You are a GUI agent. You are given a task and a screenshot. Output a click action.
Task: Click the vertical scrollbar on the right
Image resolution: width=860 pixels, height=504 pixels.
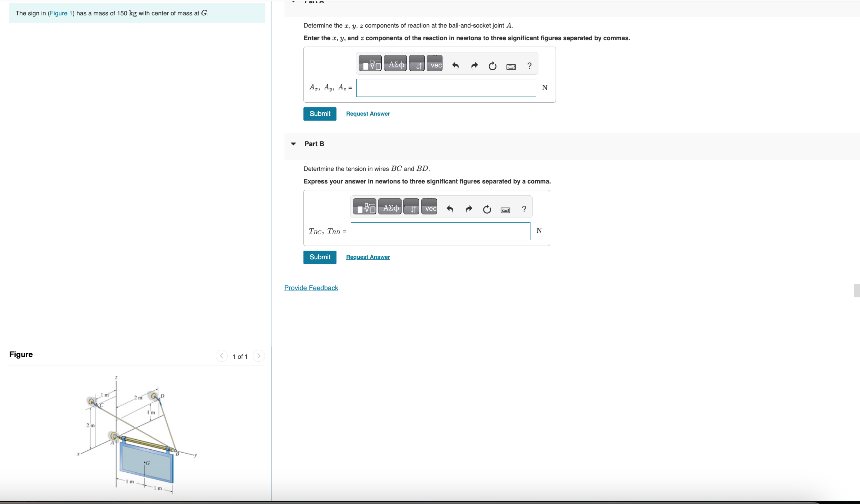click(x=857, y=291)
